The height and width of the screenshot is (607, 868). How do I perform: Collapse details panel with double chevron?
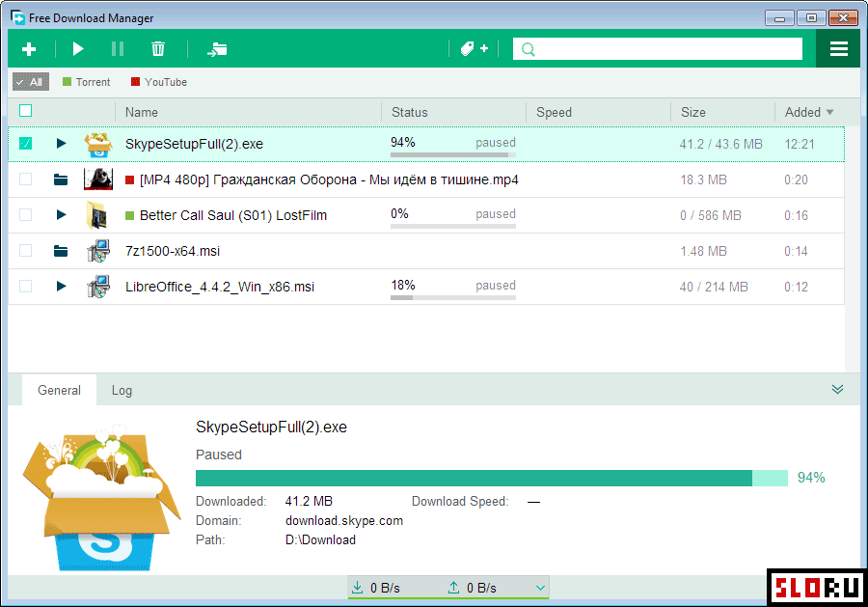(837, 389)
